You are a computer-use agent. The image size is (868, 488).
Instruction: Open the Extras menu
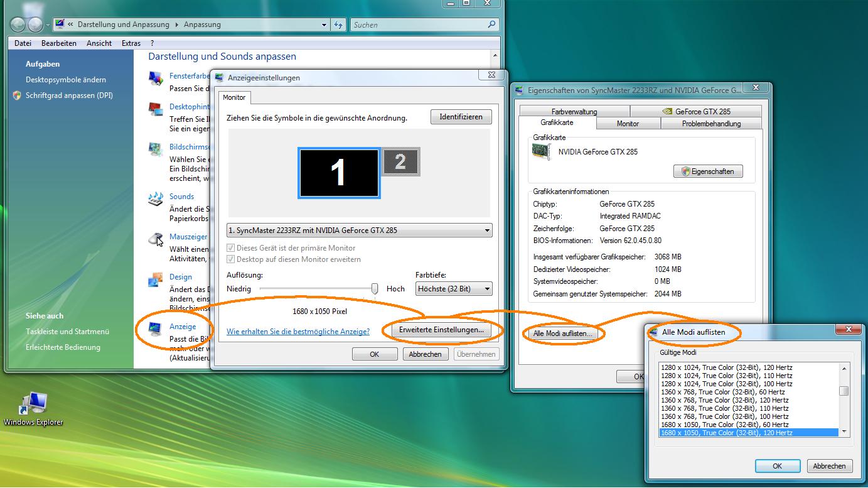131,43
